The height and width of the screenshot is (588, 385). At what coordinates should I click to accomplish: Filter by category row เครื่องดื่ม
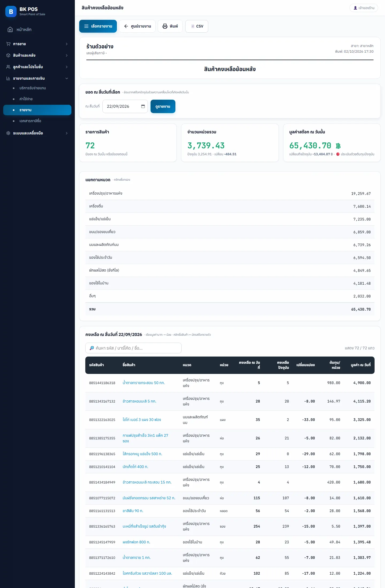[230, 206]
